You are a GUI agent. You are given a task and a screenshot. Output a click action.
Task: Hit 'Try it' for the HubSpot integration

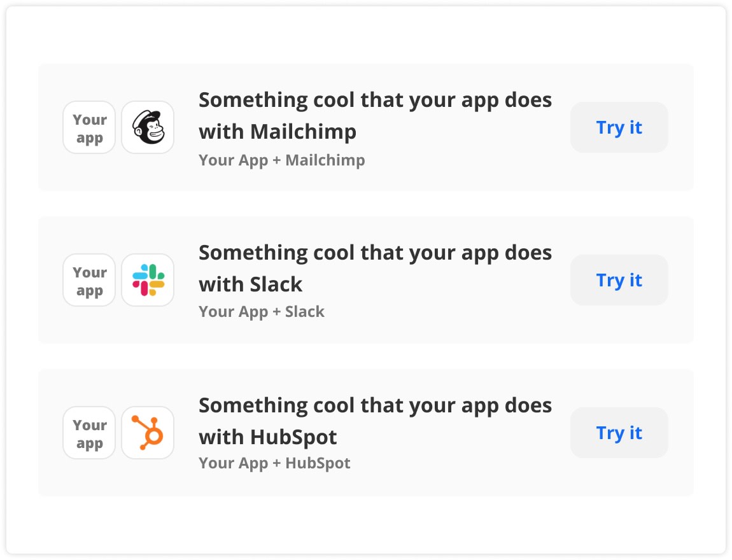(619, 433)
